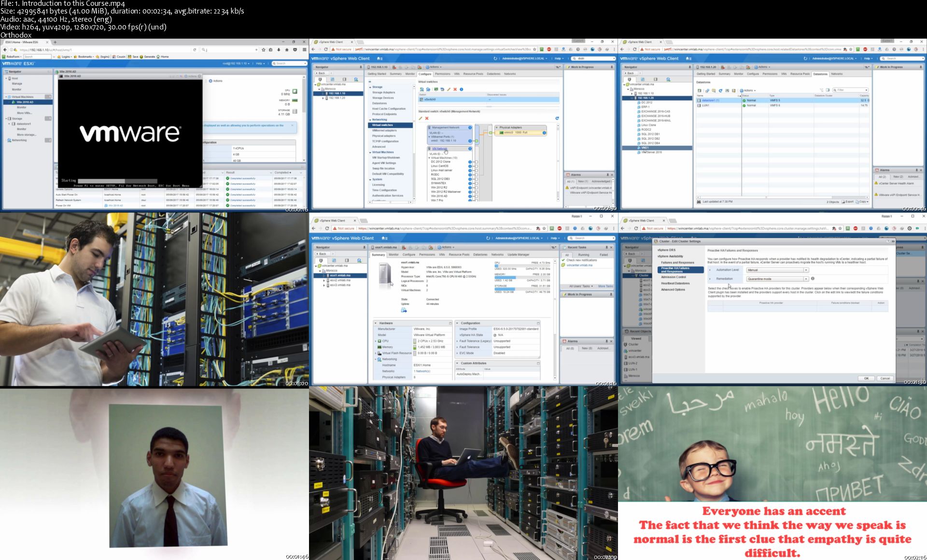
Task: Click info icon on vmnic0 physical adapter
Action: click(544, 132)
